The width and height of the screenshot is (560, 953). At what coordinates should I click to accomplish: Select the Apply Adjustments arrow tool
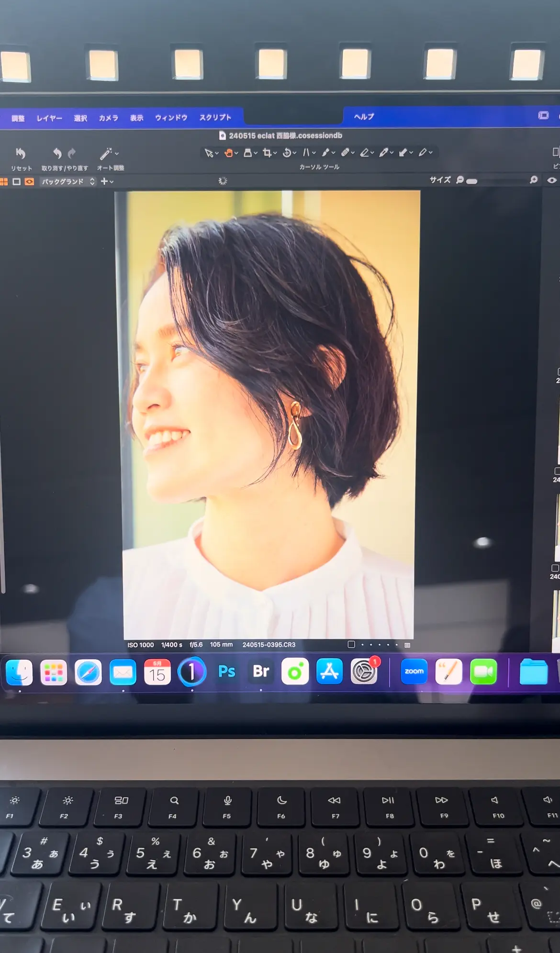coord(403,153)
